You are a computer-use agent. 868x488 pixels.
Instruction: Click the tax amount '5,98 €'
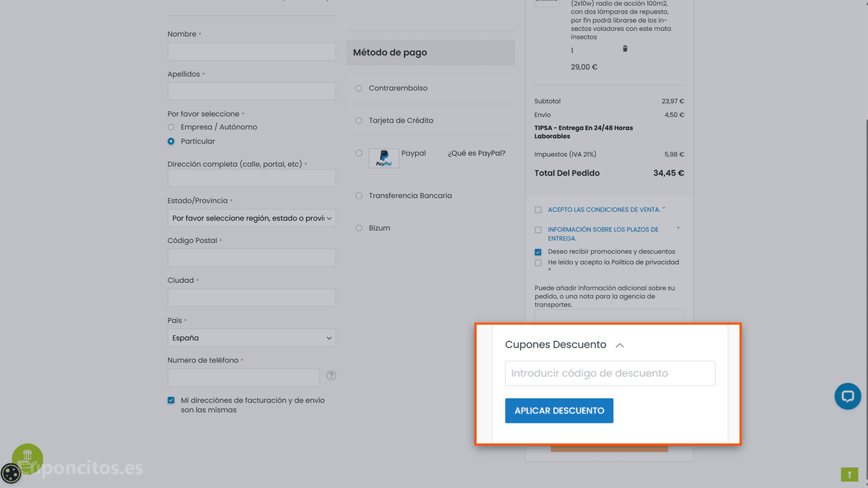point(674,155)
